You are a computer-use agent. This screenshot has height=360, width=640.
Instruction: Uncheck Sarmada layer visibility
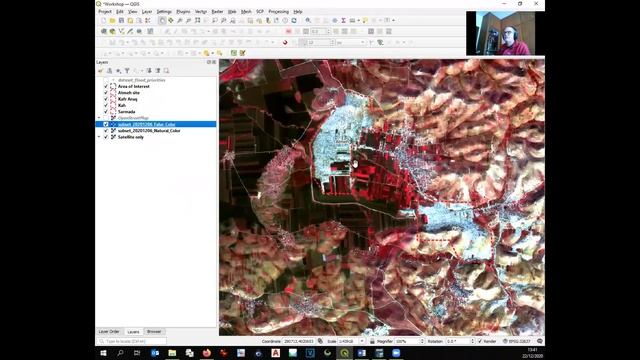pos(106,111)
